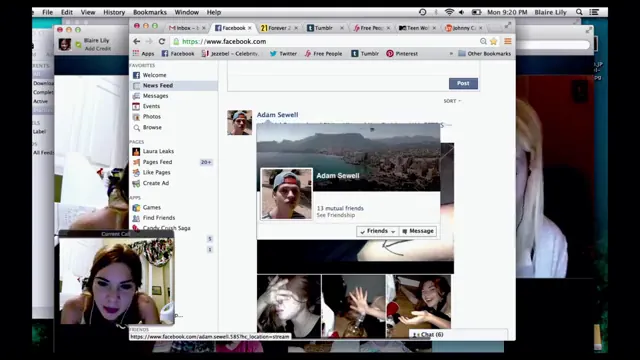The width and height of the screenshot is (640, 360).
Task: Switch to the Inbox Gmail tab
Action: (x=184, y=28)
